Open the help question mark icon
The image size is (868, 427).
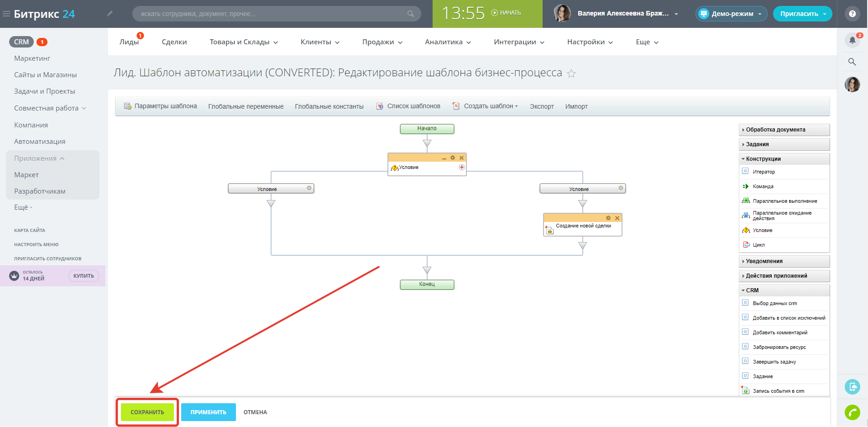(852, 14)
